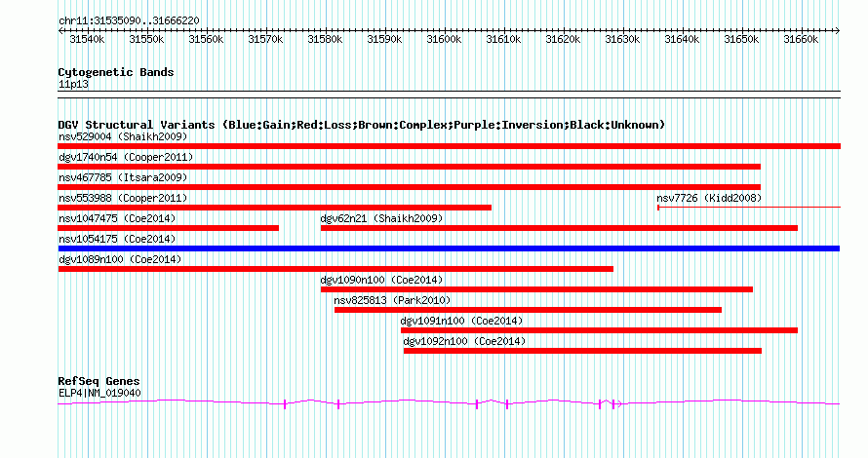Open the dgv1090n100 (Coe2014) label
Image resolution: width=868 pixels, height=458 pixels.
pos(382,280)
